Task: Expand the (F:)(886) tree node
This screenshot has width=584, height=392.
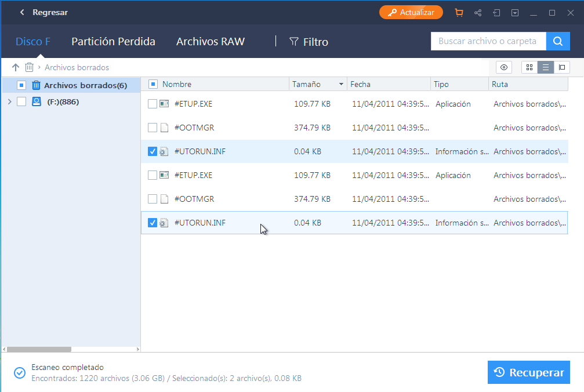Action: coord(9,102)
